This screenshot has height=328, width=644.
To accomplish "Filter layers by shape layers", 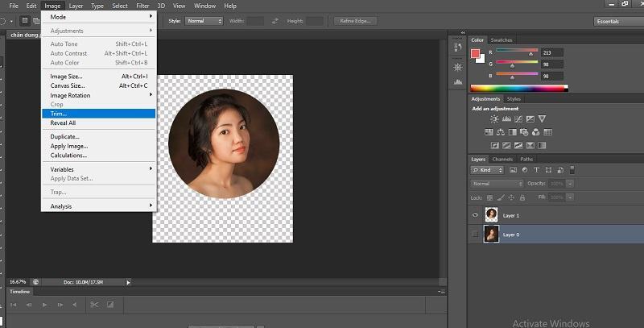I will (548, 170).
